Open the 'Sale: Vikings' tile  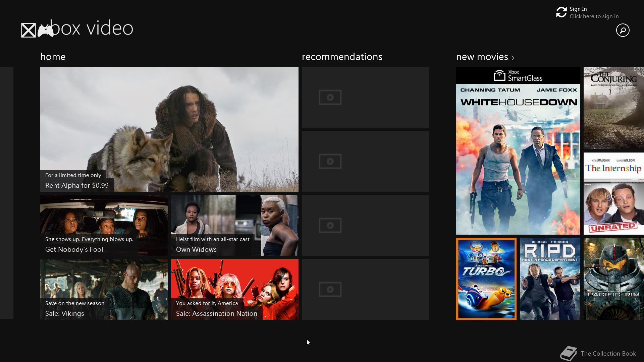pyautogui.click(x=104, y=290)
